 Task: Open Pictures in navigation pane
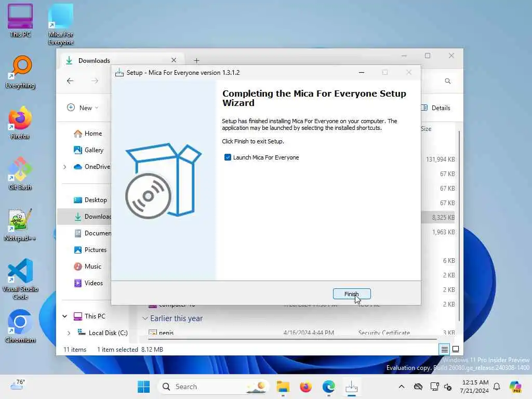(90, 250)
